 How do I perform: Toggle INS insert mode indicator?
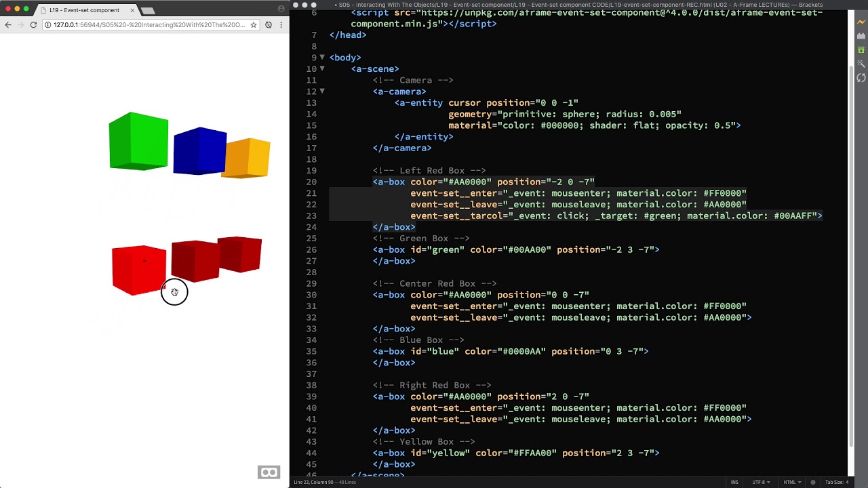[734, 482]
